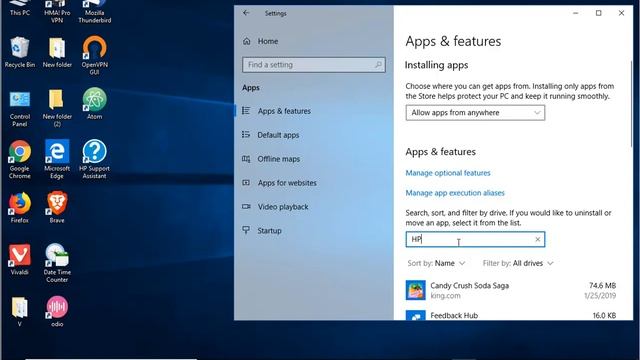Select the Brave browser desktop shortcut
640x360 pixels.
click(x=57, y=207)
